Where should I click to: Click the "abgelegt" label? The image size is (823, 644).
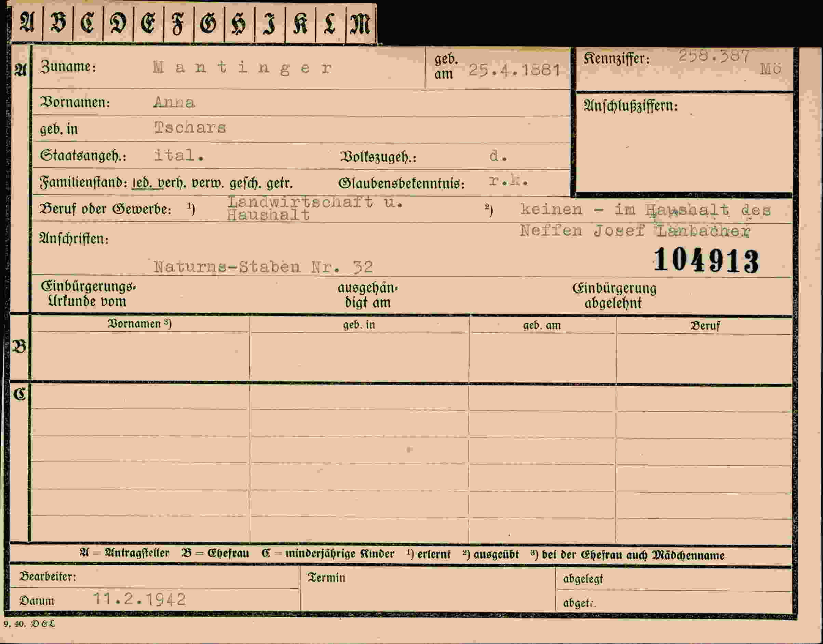(x=583, y=579)
